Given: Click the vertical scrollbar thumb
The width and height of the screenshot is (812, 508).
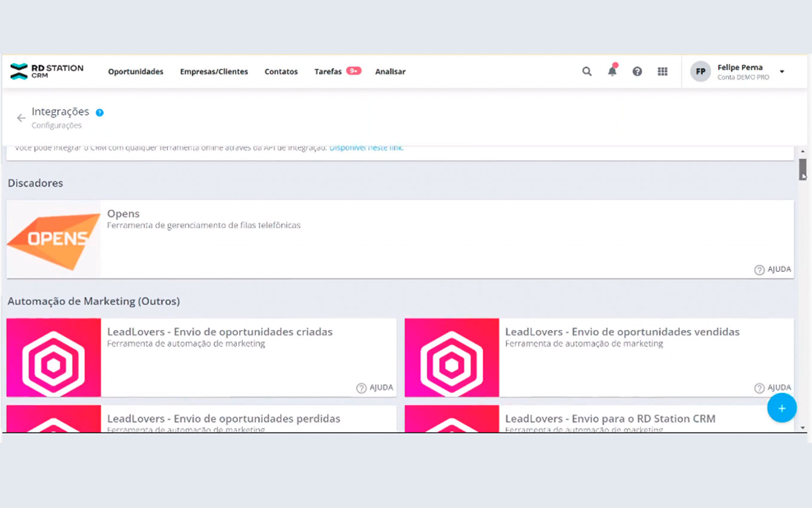Looking at the screenshot, I should 803,169.
